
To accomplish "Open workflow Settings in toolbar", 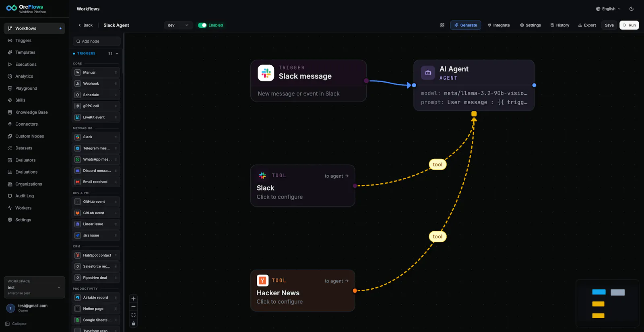I will click(x=530, y=25).
